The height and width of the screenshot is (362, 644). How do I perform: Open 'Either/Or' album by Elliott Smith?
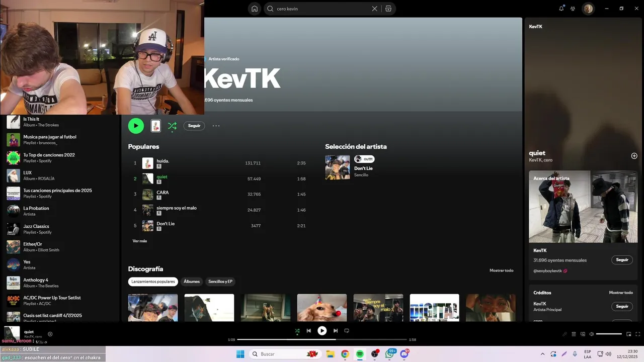coord(60,247)
